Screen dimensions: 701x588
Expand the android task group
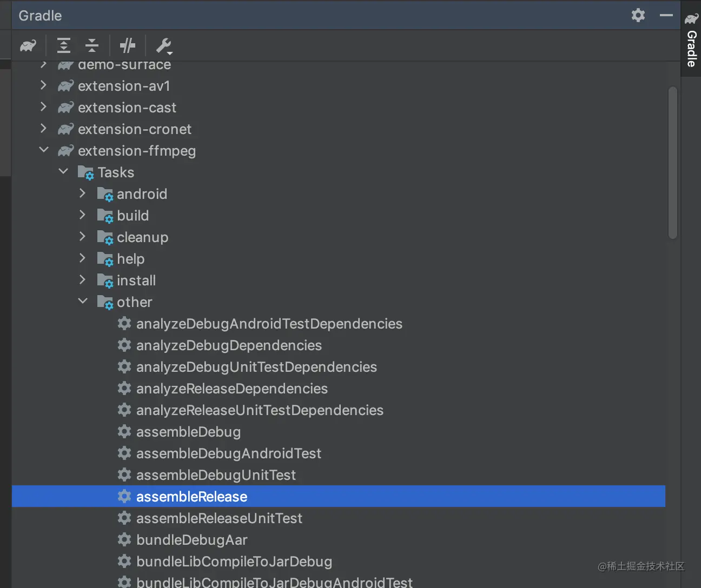coord(83,193)
